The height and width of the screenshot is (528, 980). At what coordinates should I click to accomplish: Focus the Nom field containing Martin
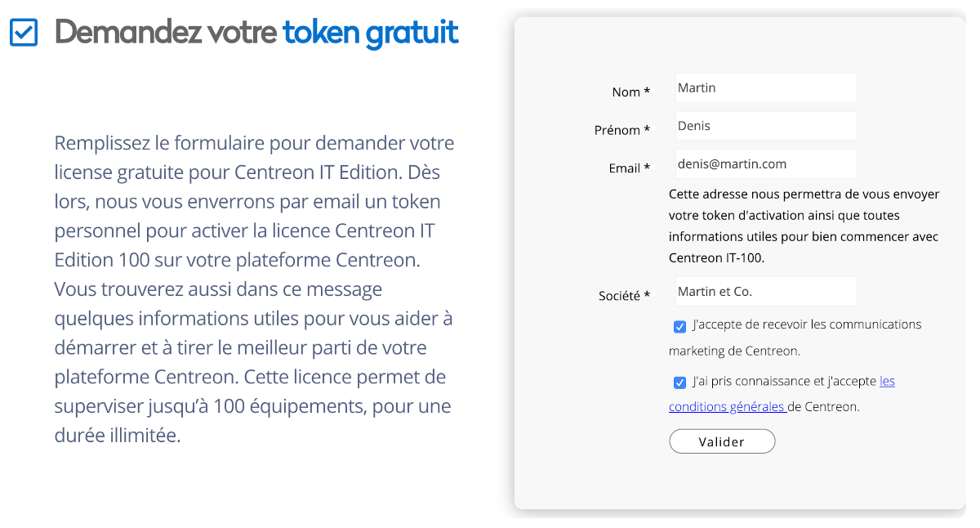[766, 87]
